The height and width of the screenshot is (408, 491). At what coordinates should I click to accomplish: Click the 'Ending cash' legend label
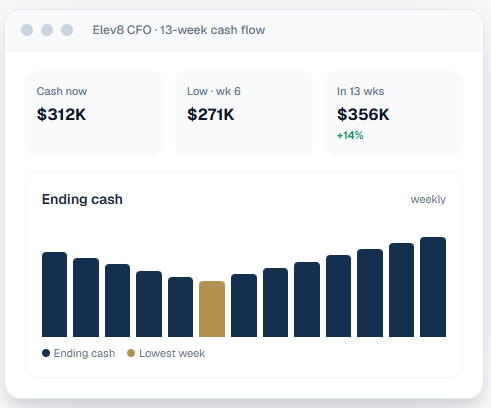click(x=84, y=353)
